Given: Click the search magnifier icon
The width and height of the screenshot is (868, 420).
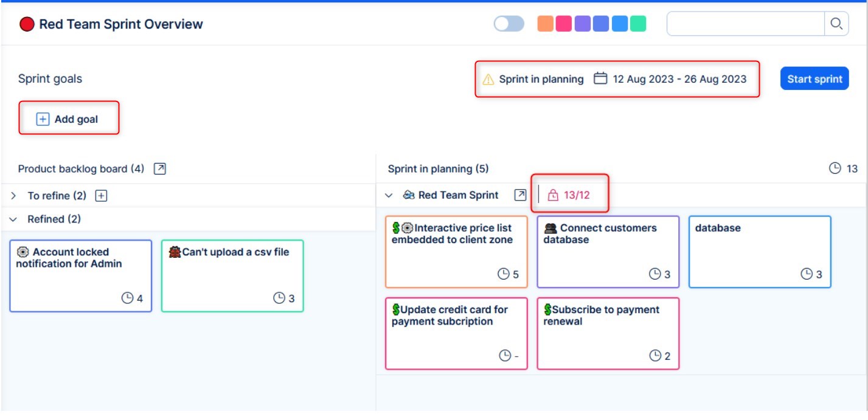Looking at the screenshot, I should tap(836, 24).
